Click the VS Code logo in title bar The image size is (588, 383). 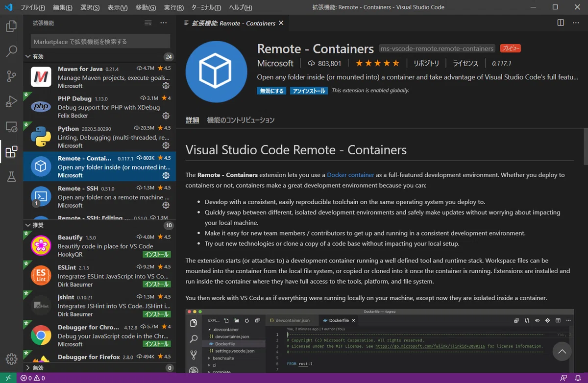(x=8, y=7)
